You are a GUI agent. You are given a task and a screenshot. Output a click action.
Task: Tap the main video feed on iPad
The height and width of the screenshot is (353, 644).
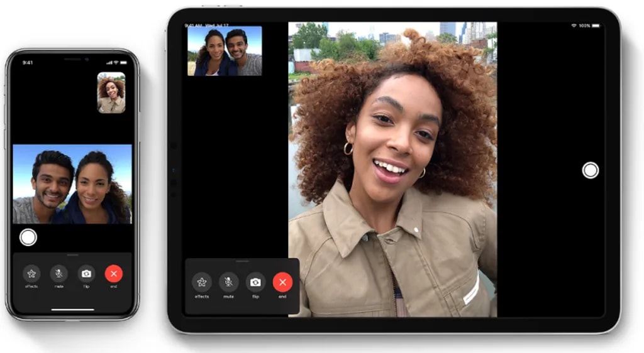pyautogui.click(x=392, y=170)
